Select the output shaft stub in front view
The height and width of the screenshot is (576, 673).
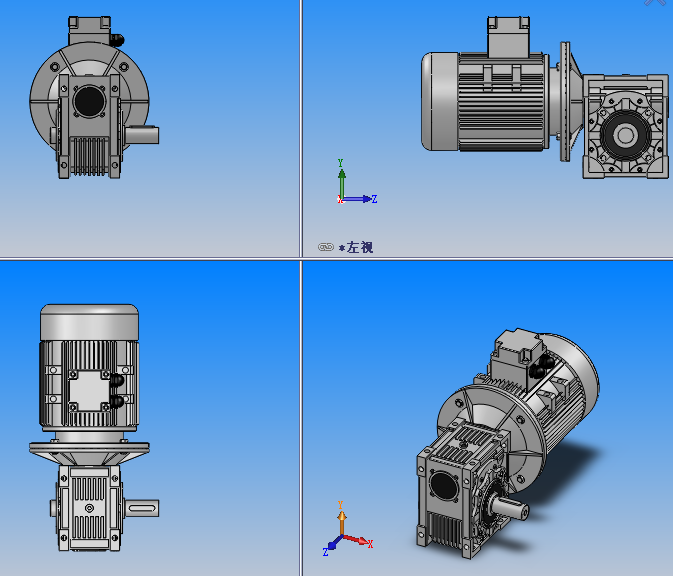143,134
